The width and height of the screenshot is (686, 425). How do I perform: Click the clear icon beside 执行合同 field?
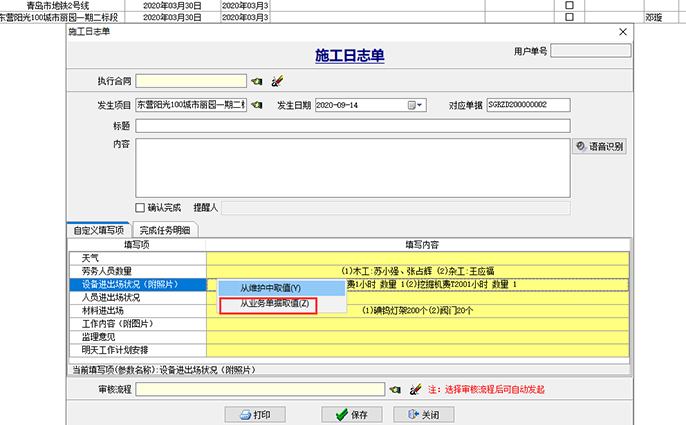coord(277,81)
